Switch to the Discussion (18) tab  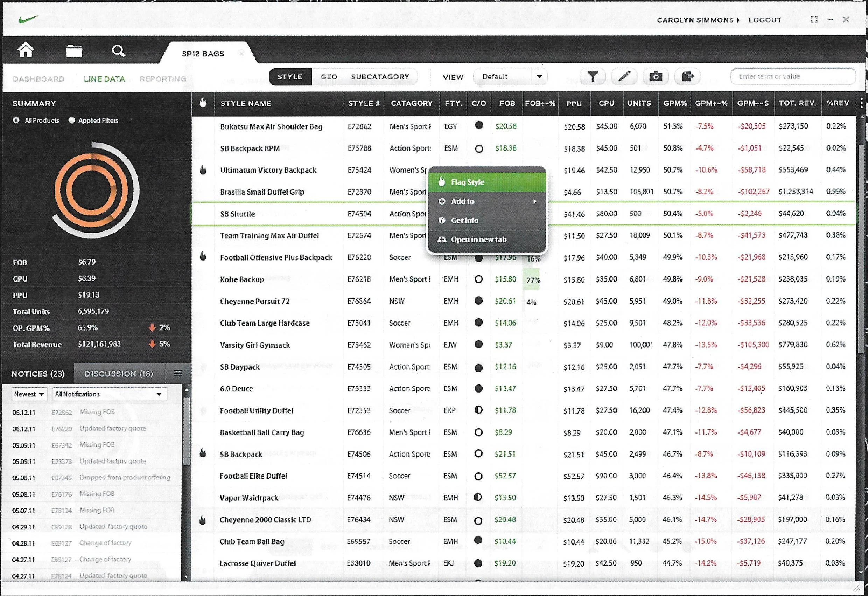point(119,374)
